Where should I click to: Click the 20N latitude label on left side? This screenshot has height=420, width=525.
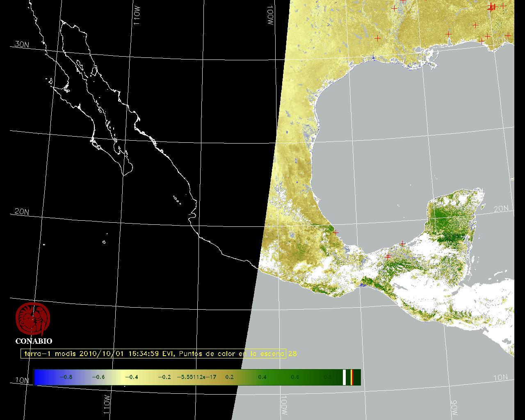coord(22,212)
